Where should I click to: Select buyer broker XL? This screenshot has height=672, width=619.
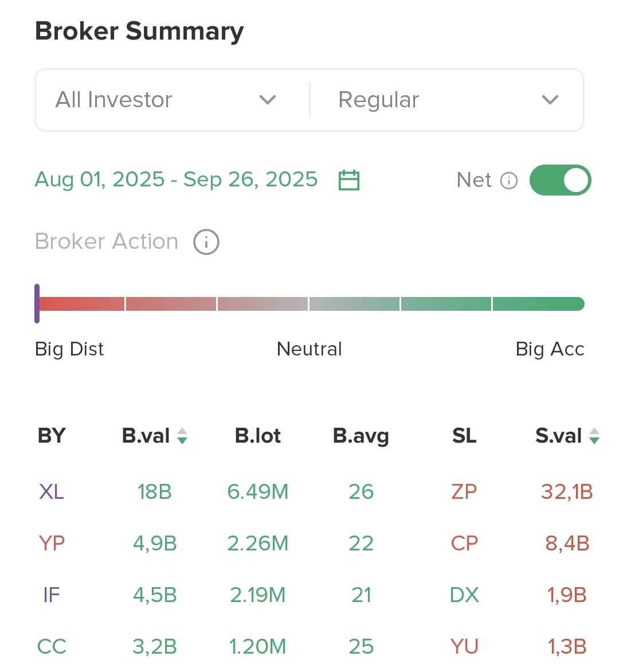pyautogui.click(x=52, y=492)
